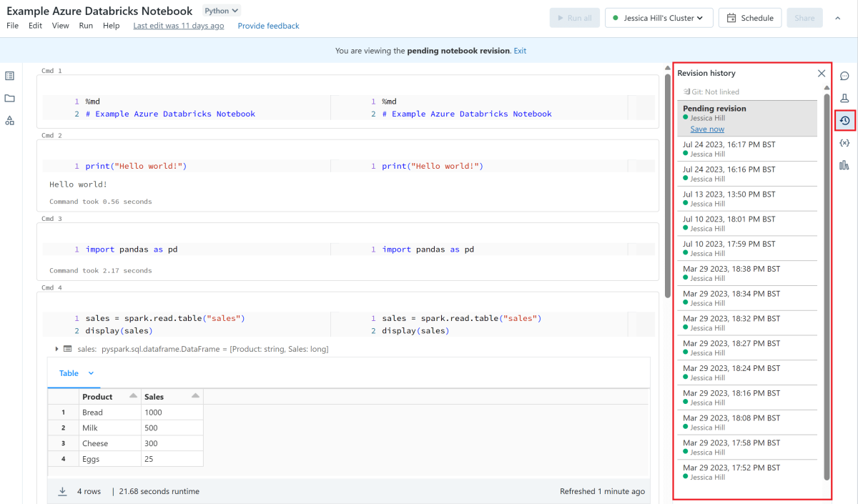Open the Help menu

[x=111, y=26]
